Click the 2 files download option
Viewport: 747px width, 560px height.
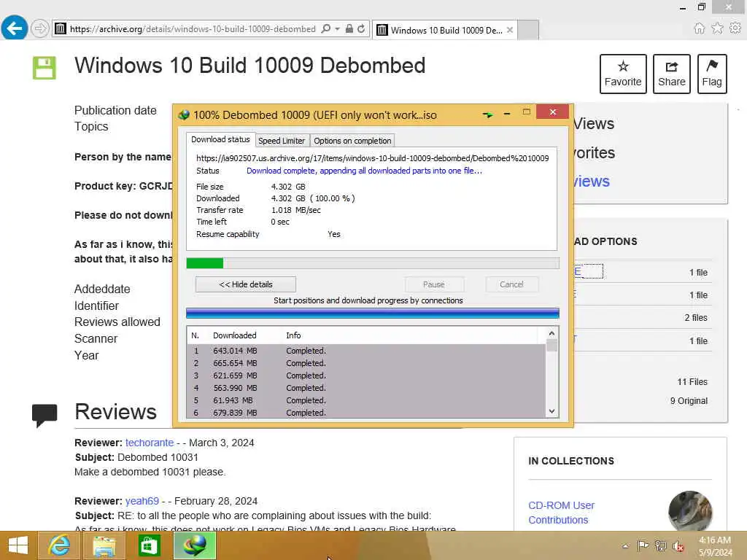coord(695,318)
